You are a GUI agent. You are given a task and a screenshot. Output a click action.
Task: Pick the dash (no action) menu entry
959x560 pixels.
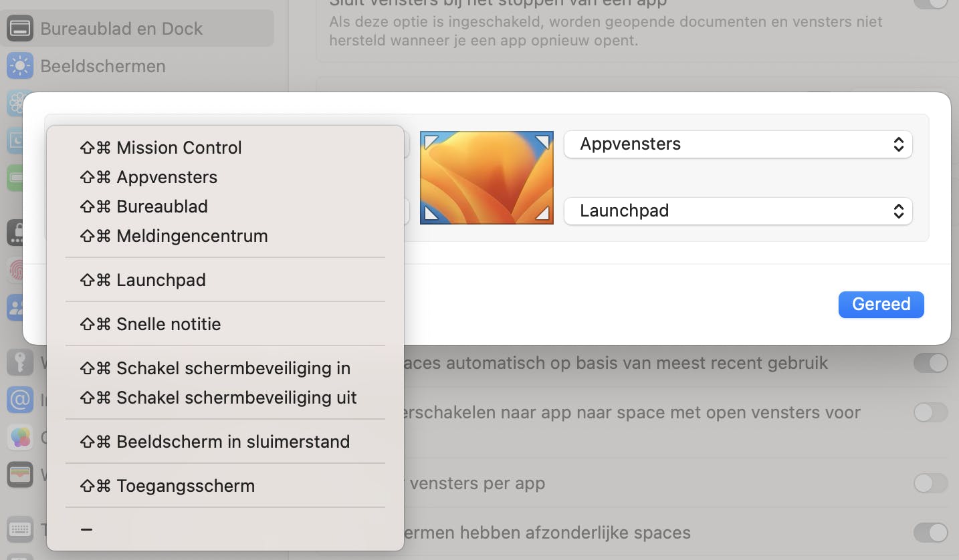tap(86, 529)
